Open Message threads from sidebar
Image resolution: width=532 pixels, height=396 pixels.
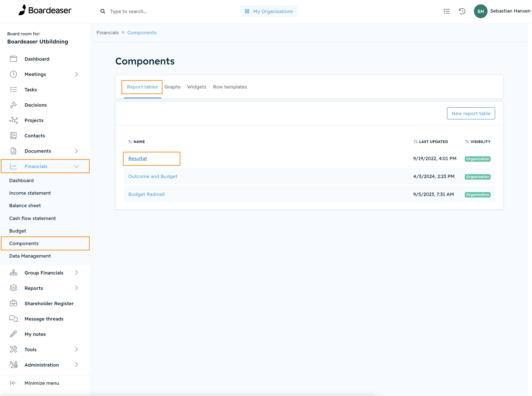[x=44, y=319]
